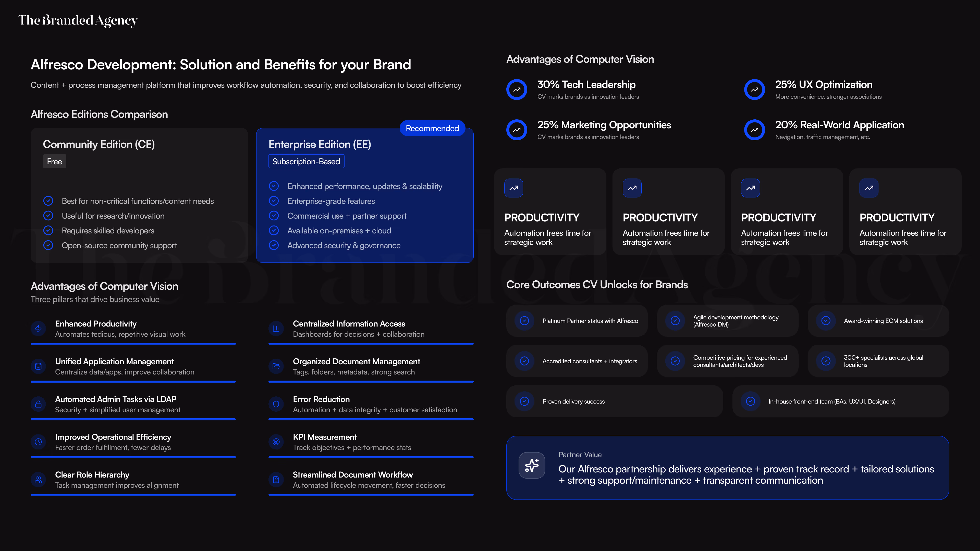Image resolution: width=980 pixels, height=551 pixels.
Task: Click the lock icon next to Automated Admin Tasks
Action: click(x=39, y=404)
